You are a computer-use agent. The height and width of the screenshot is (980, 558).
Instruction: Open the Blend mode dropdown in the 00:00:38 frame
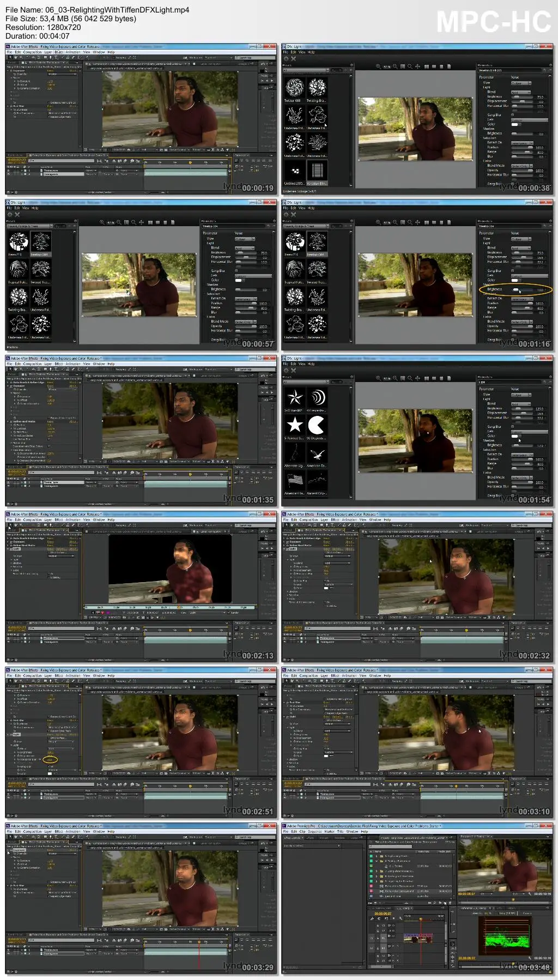[521, 92]
